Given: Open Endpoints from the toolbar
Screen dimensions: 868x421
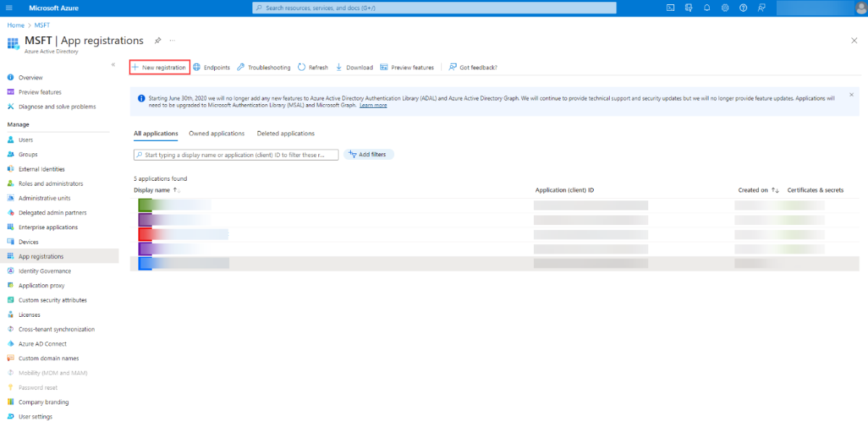Looking at the screenshot, I should point(212,67).
